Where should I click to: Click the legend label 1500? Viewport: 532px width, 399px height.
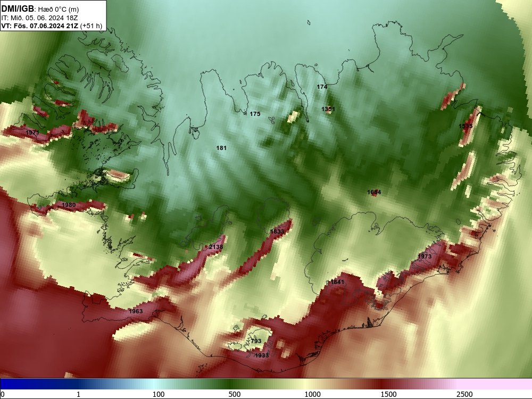coord(388,394)
